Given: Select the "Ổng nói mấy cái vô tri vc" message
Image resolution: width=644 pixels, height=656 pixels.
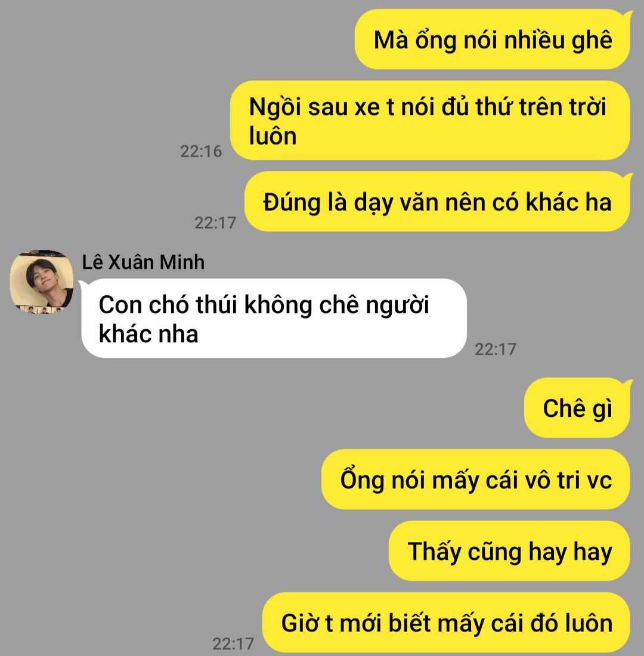Looking at the screenshot, I should coord(476,479).
